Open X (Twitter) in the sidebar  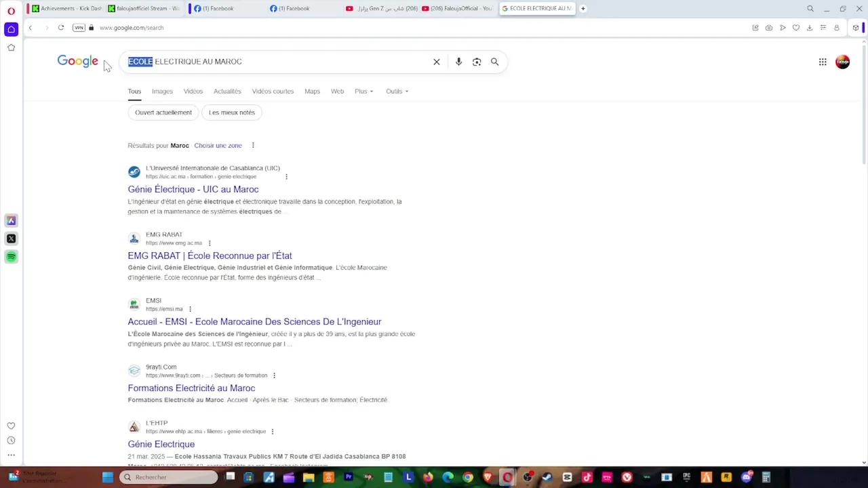(11, 239)
